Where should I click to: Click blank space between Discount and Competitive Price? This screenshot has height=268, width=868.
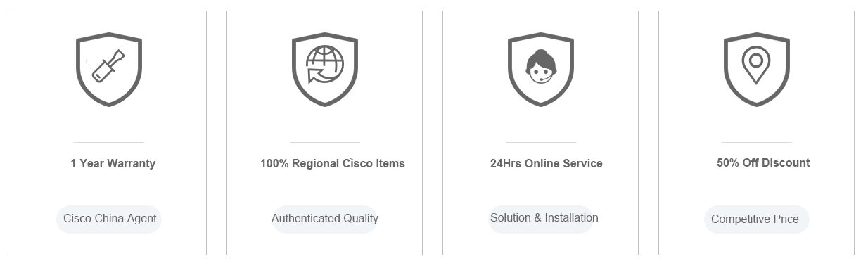pos(757,188)
